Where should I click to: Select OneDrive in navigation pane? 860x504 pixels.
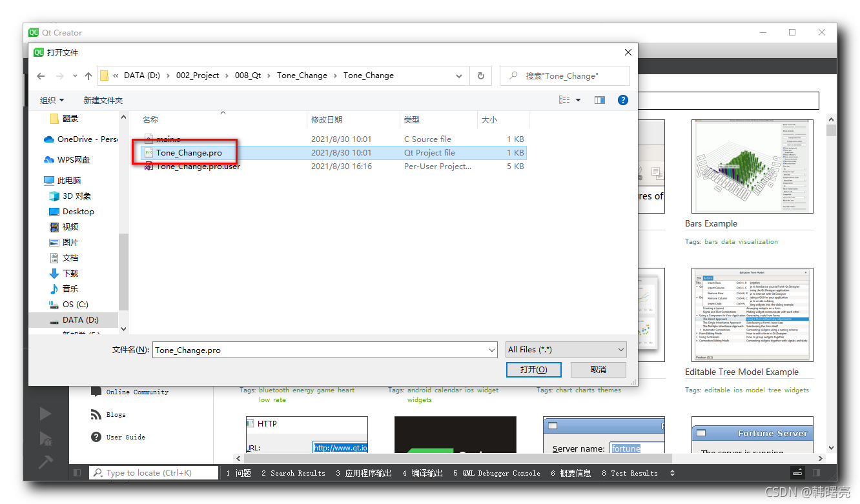point(81,139)
